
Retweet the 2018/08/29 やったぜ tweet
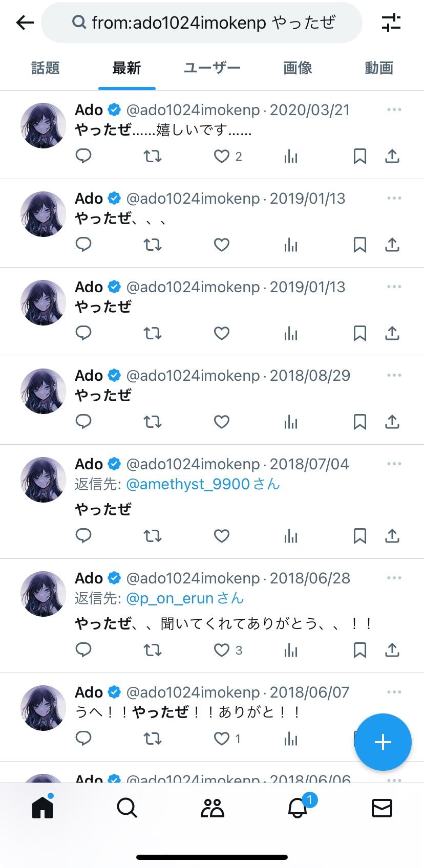(153, 422)
